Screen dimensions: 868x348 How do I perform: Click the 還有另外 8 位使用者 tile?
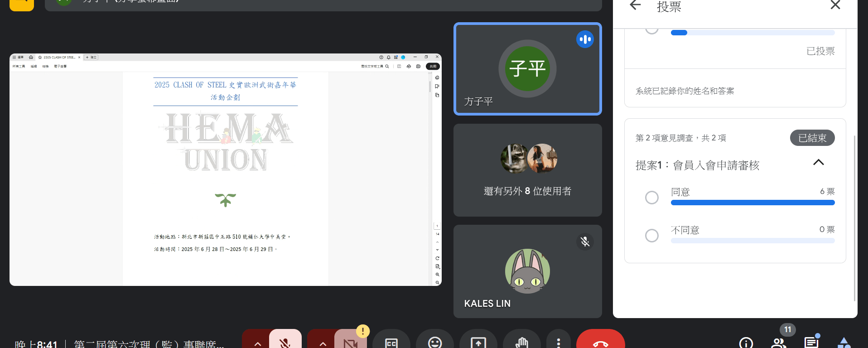click(527, 170)
